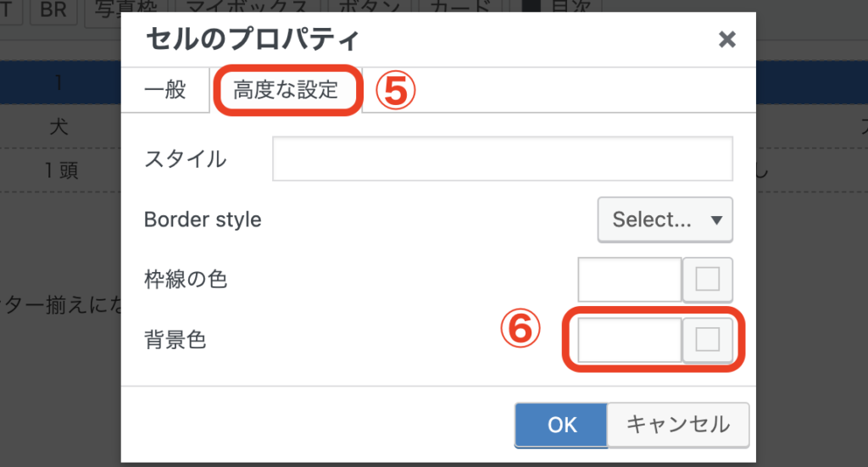This screenshot has height=467, width=868.
Task: Open the Border style Select dropdown
Action: 665,220
